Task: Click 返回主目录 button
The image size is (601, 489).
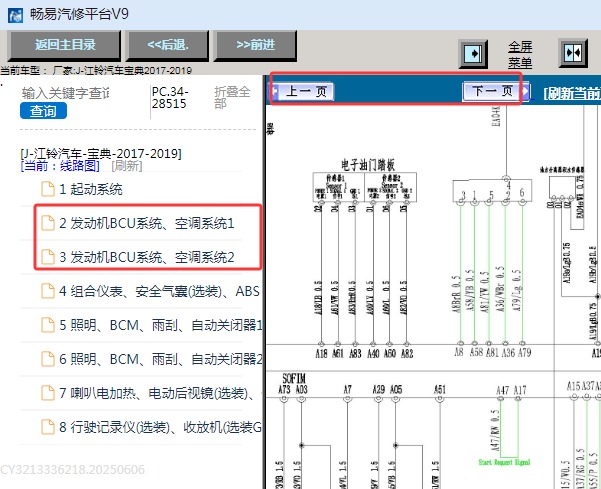Action: pyautogui.click(x=65, y=45)
